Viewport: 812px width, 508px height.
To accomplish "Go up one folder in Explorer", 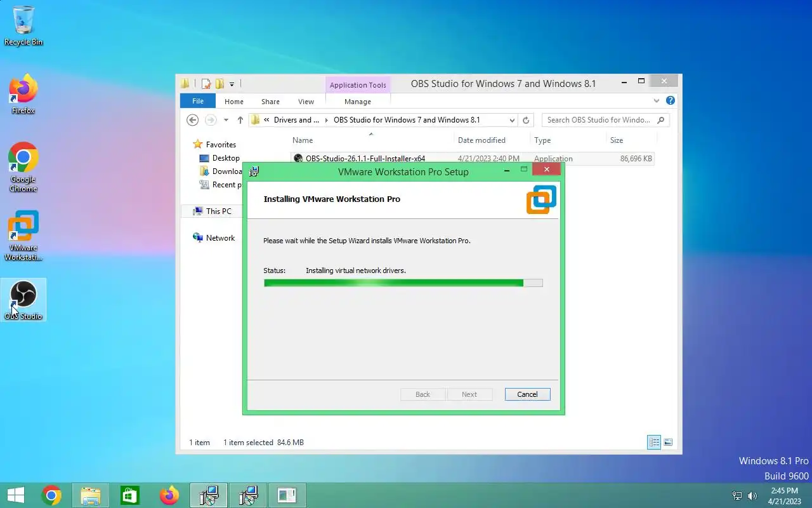I will click(x=240, y=120).
